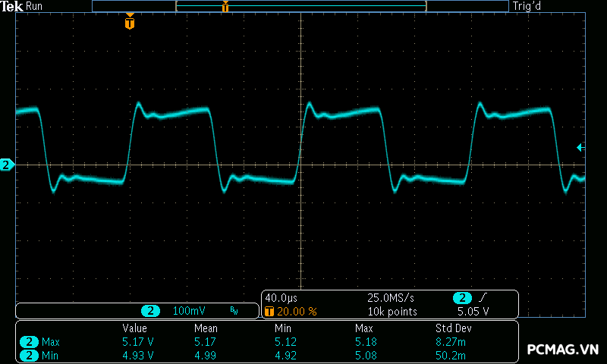The image size is (607, 364).
Task: Click the orange trigger position T marker
Action: [x=130, y=24]
